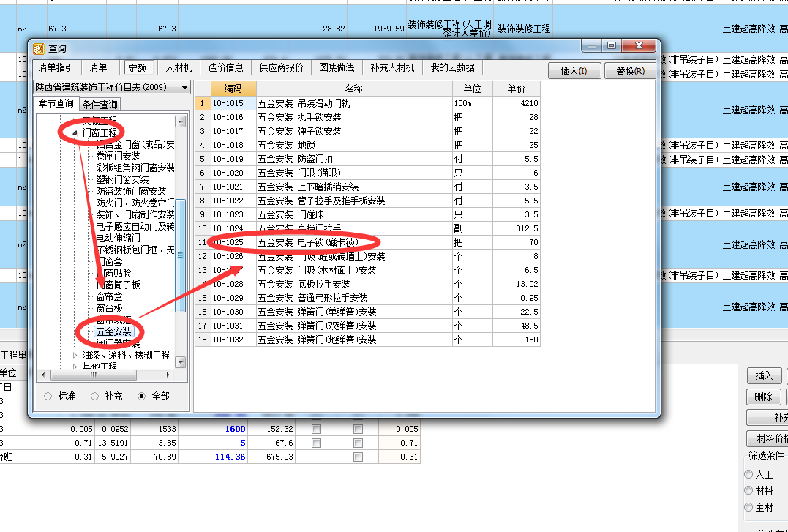This screenshot has height=532, width=788.
Task: Tick the only checkbox in the 675.03 row
Action: click(358, 457)
